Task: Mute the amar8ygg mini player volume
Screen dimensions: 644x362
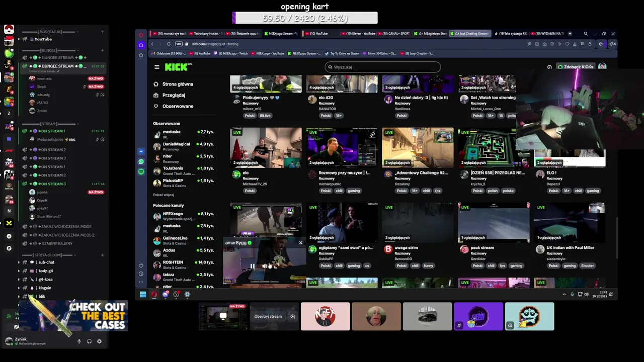Action: 265,266
